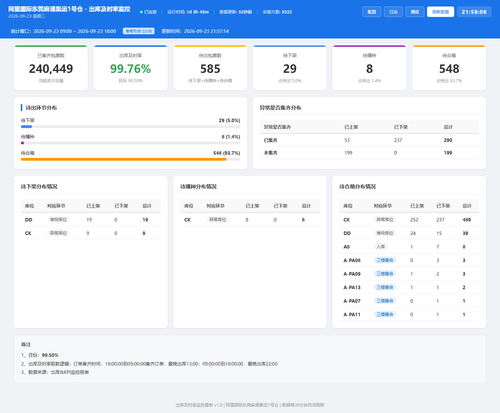Select the 240,449 已集齐包裹数 card
Viewport: 500px width, 413px height.
pyautogui.click(x=51, y=68)
